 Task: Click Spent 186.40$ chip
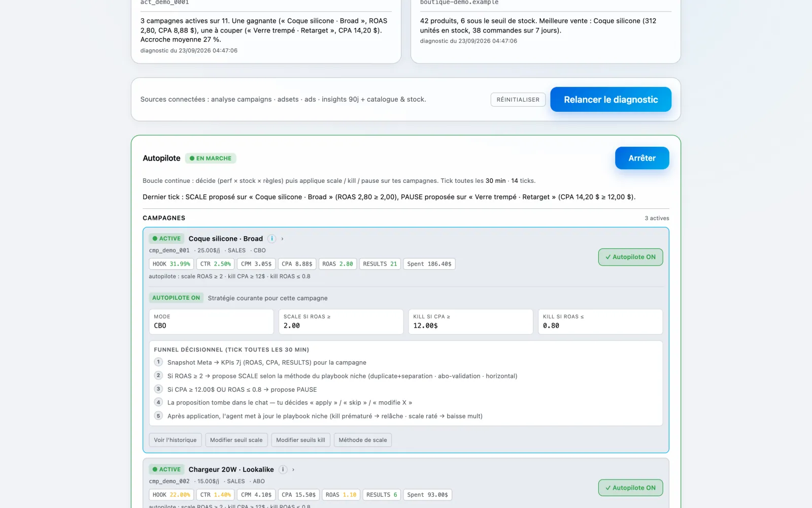pyautogui.click(x=429, y=264)
